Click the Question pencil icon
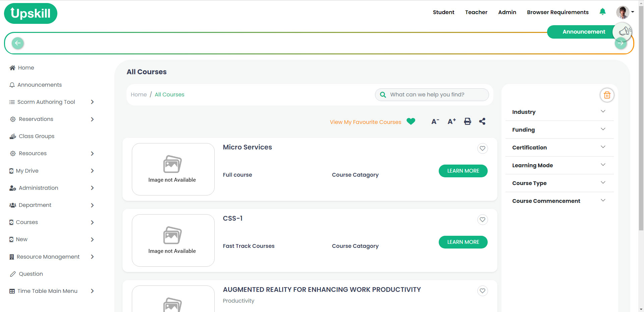Image resolution: width=644 pixels, height=312 pixels. 13,274
